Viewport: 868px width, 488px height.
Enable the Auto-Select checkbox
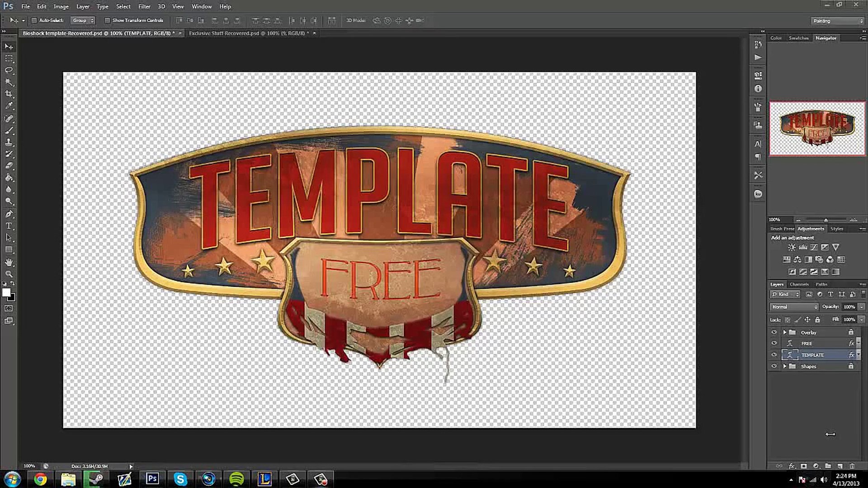point(34,20)
